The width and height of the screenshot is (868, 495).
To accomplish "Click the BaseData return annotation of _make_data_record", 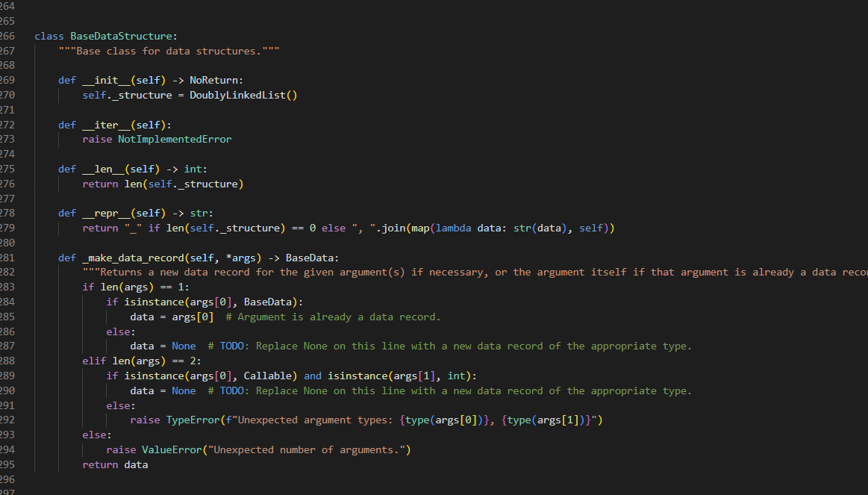I will coord(310,258).
